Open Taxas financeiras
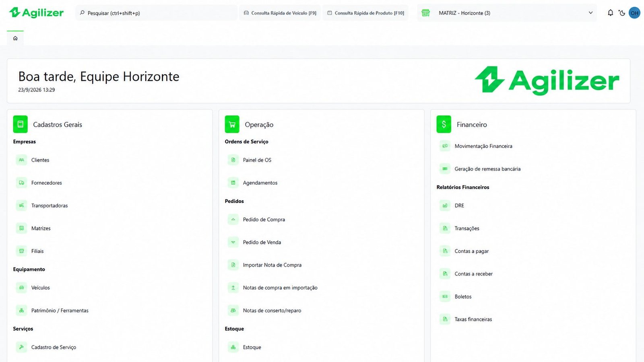644x362 pixels. (473, 319)
